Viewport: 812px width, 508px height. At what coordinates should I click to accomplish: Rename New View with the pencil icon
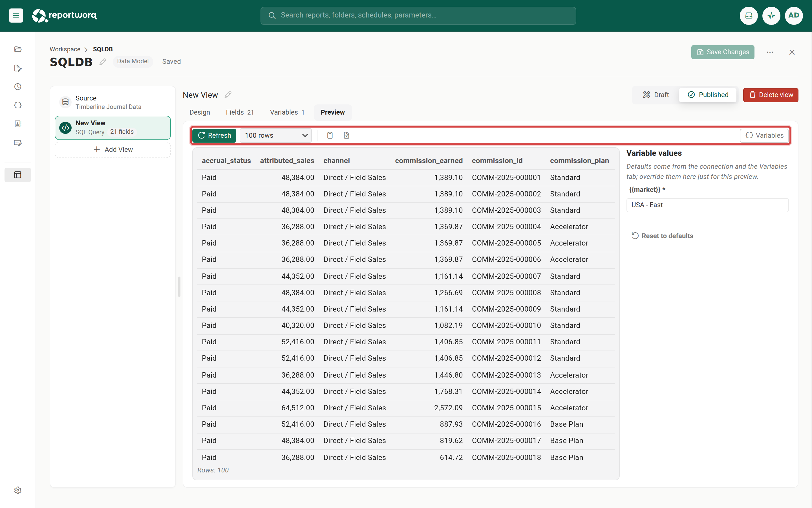[x=228, y=95]
